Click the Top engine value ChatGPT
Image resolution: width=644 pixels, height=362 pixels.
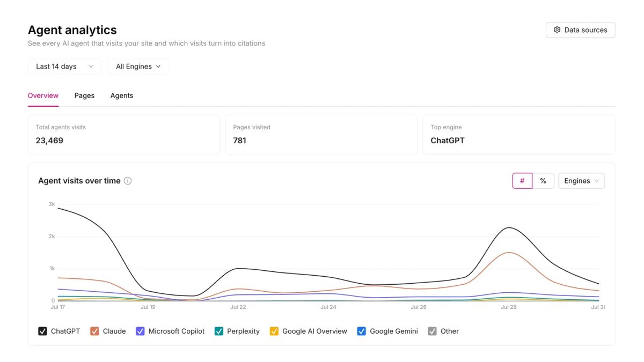click(x=448, y=141)
